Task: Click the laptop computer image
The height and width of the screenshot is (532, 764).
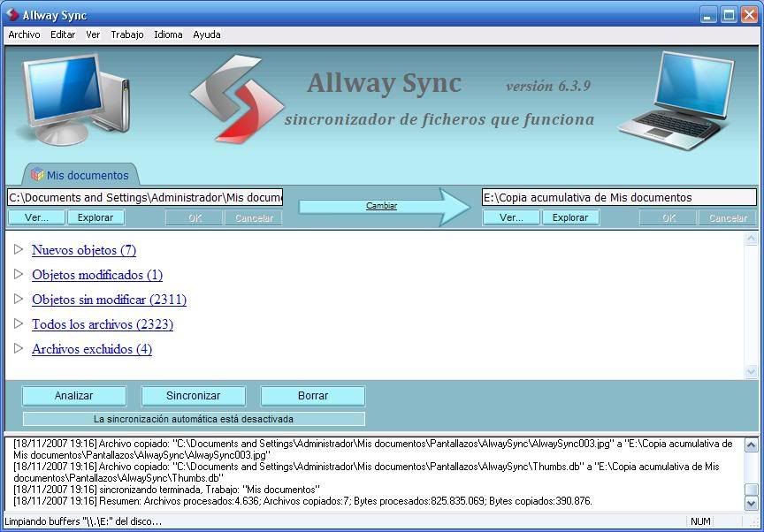Action: 677,99
